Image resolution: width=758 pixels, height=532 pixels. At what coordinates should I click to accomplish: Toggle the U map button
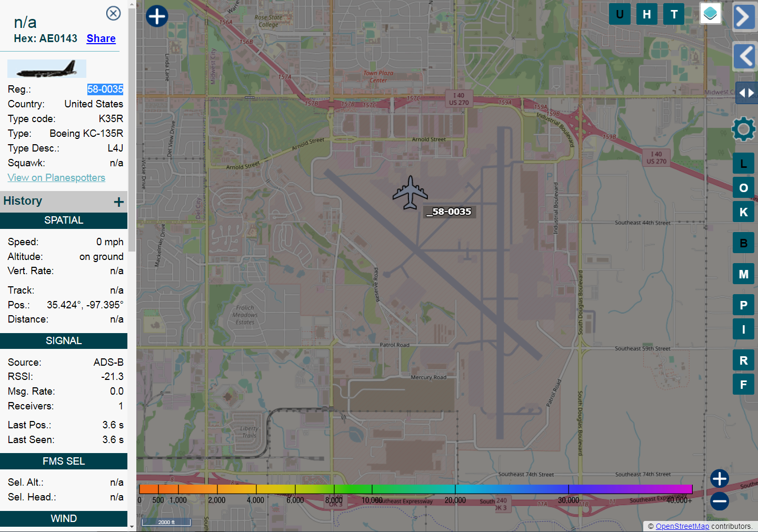click(620, 14)
